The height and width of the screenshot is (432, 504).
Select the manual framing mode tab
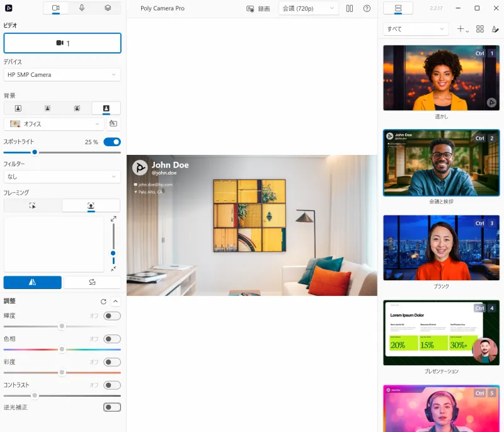[33, 205]
